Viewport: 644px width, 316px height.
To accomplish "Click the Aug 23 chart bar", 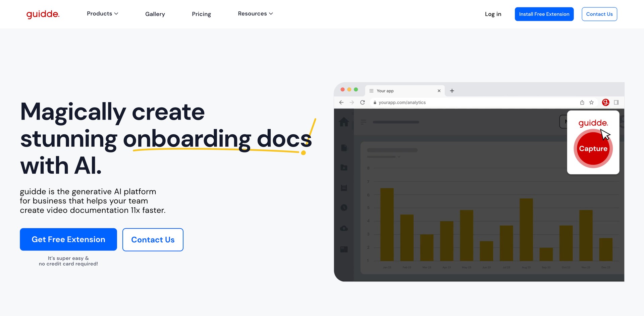I will pos(526,230).
